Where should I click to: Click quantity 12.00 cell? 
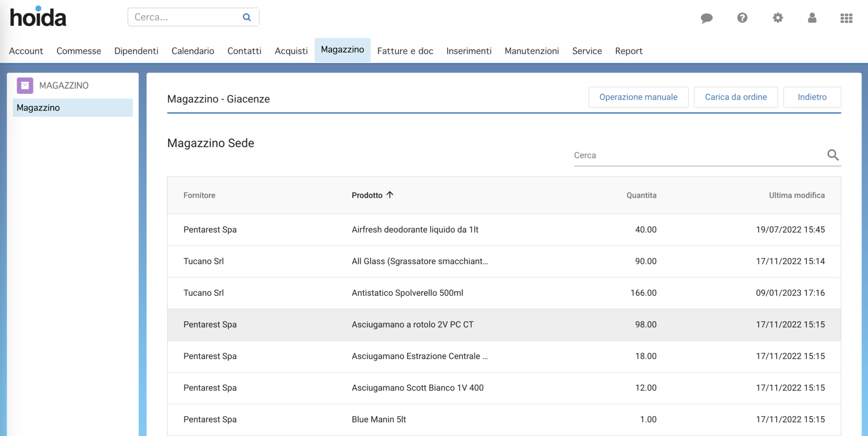[x=646, y=388]
